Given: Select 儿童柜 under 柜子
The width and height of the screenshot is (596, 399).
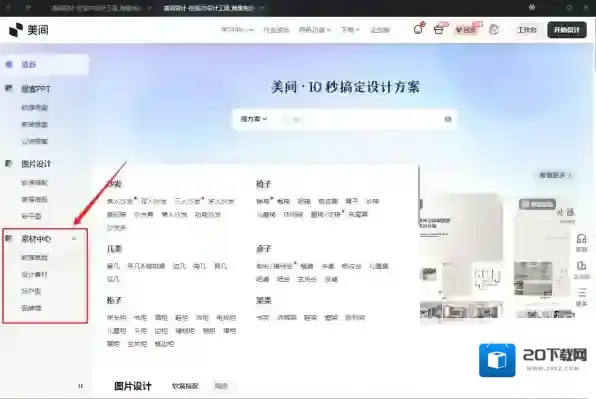Looking at the screenshot, I should (x=116, y=331).
